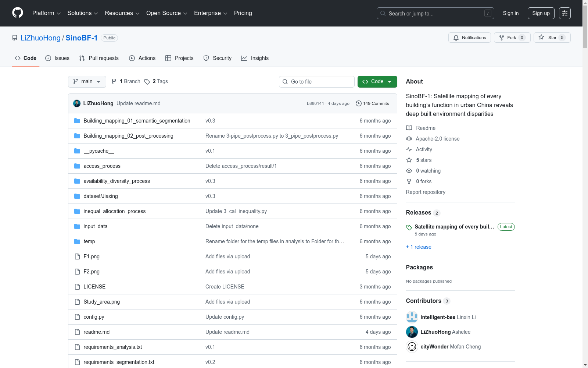
Task: Switch to the Security tab
Action: coord(218,58)
